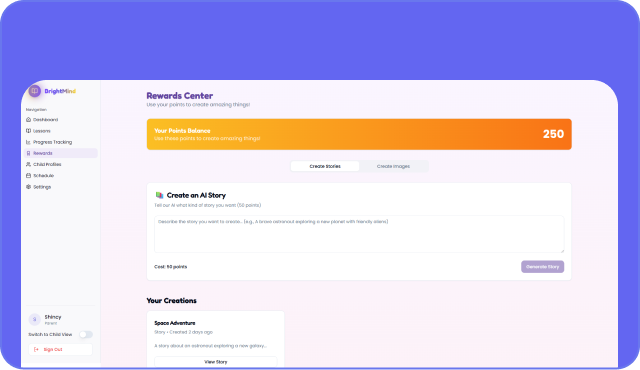Click the Sign Out button
640x370 pixels.
[x=60, y=350]
